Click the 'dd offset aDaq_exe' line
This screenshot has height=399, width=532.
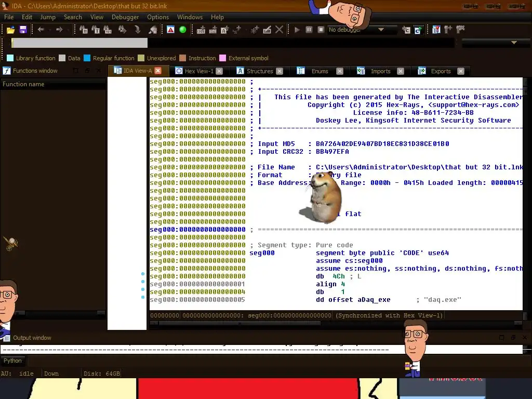(353, 300)
